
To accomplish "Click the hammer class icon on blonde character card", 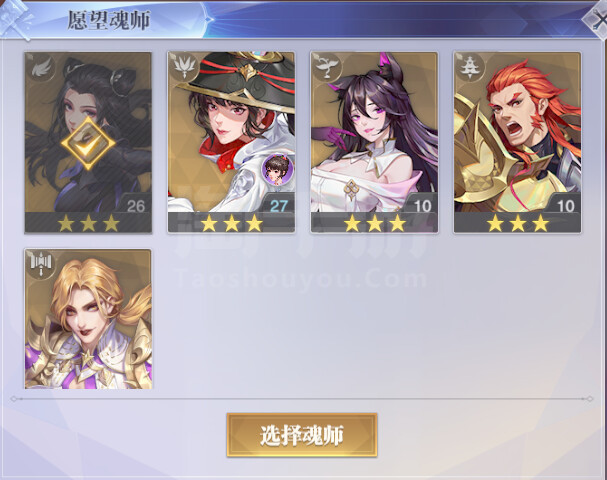I will [x=41, y=264].
